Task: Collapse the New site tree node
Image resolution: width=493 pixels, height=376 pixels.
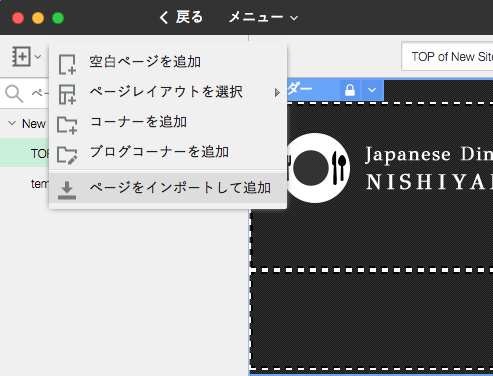Action: (12, 123)
